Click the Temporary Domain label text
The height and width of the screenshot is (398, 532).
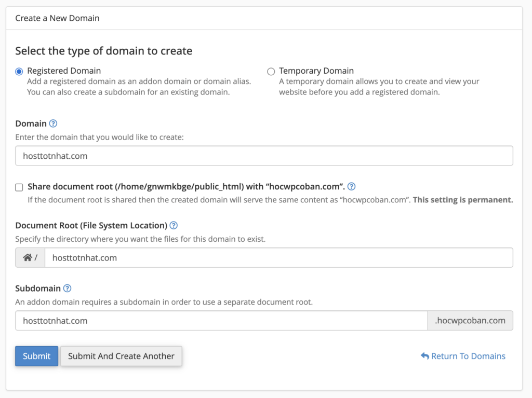click(316, 71)
